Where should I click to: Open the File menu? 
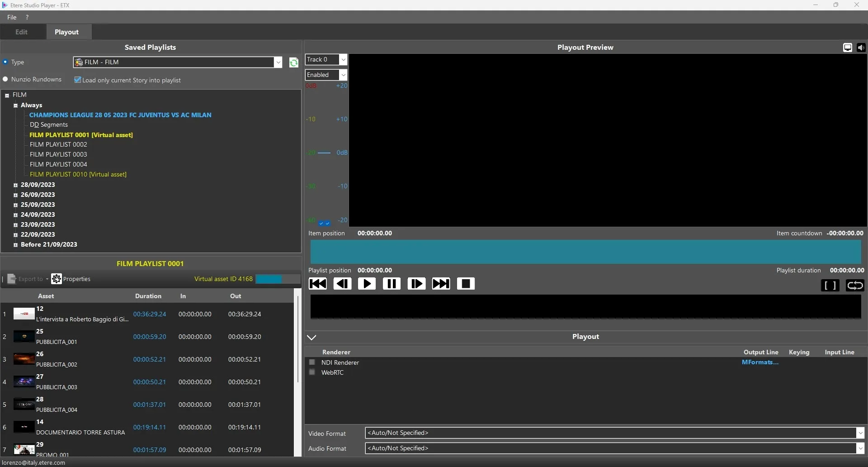pos(12,17)
